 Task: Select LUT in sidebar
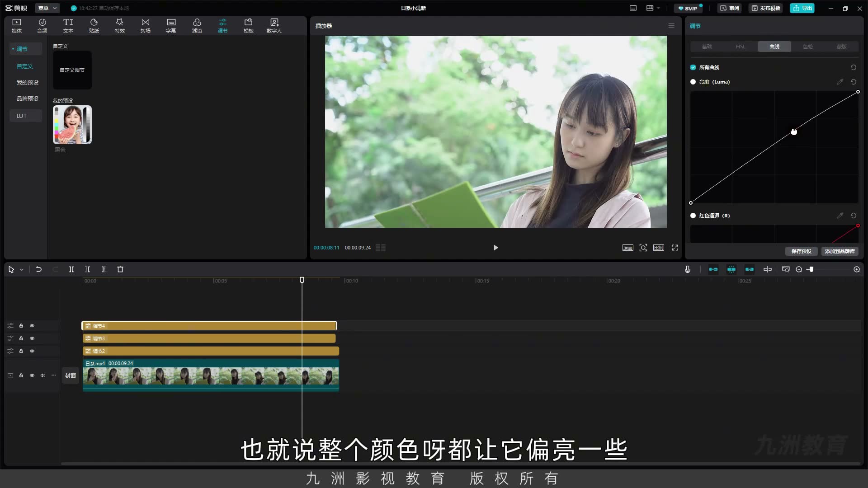26,116
